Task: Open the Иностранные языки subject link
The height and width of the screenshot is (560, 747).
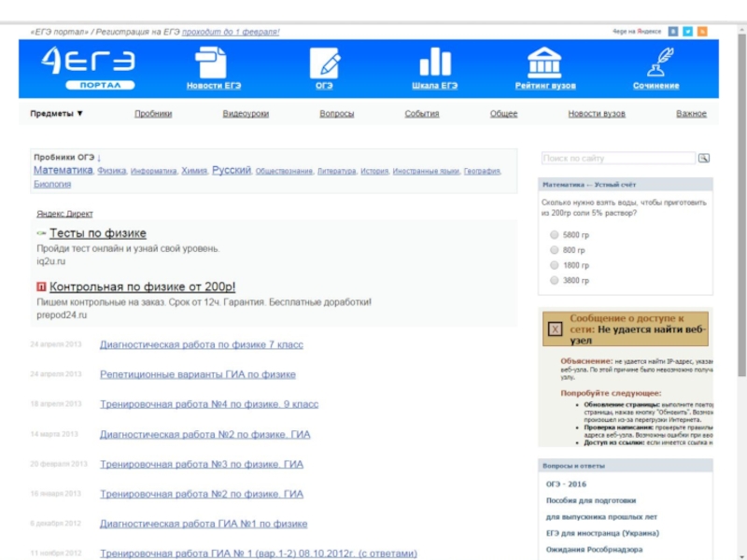Action: pyautogui.click(x=426, y=171)
